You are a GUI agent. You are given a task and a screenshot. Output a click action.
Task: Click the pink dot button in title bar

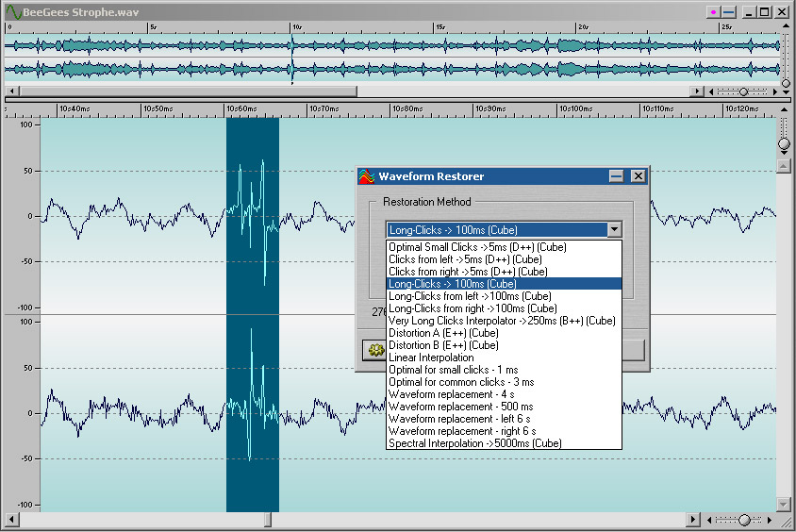pos(714,12)
